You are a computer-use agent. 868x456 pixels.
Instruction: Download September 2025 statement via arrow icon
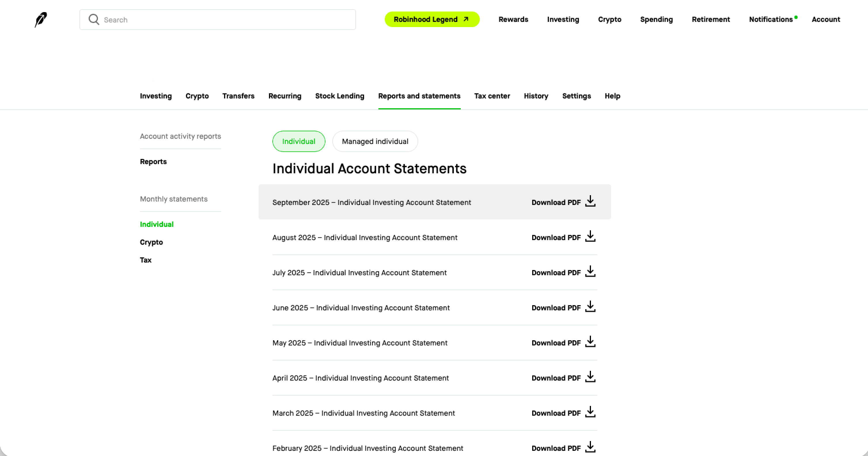point(590,202)
